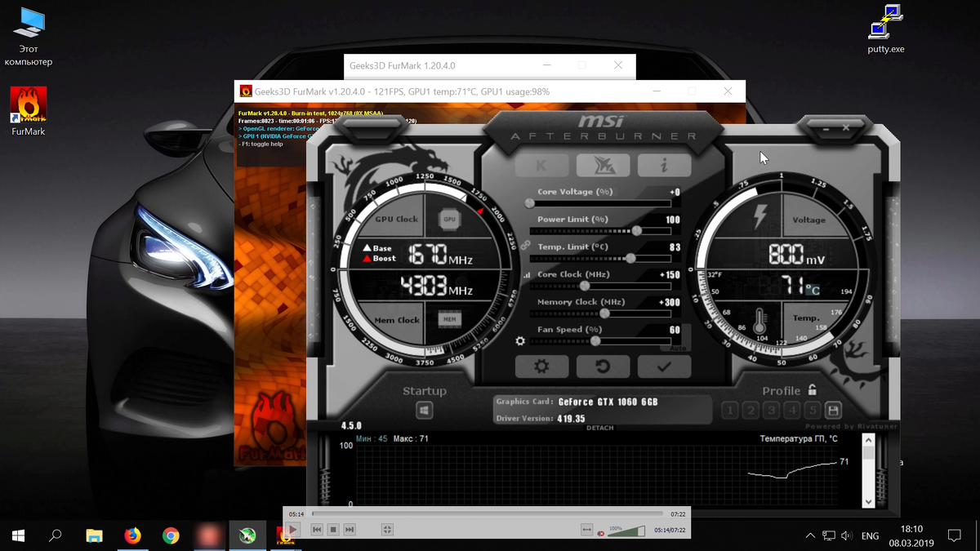Viewport: 980px width, 551px height.
Task: Click the OC Scanner jet icon button
Action: pyautogui.click(x=603, y=165)
